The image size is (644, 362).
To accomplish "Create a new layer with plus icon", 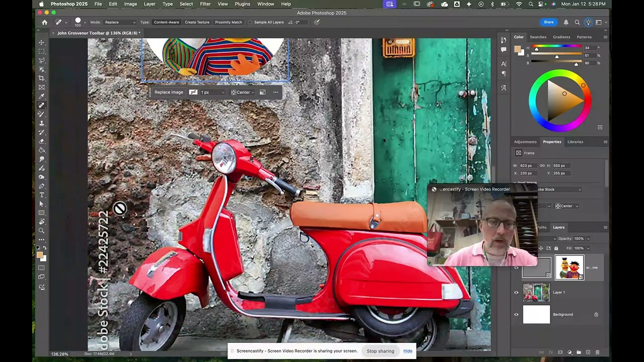I will coord(588,352).
